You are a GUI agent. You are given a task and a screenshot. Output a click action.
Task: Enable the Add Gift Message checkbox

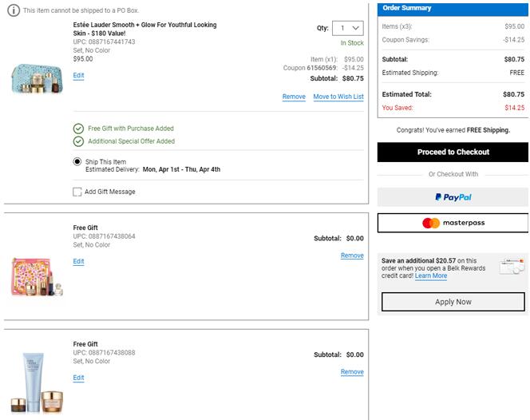coord(77,192)
